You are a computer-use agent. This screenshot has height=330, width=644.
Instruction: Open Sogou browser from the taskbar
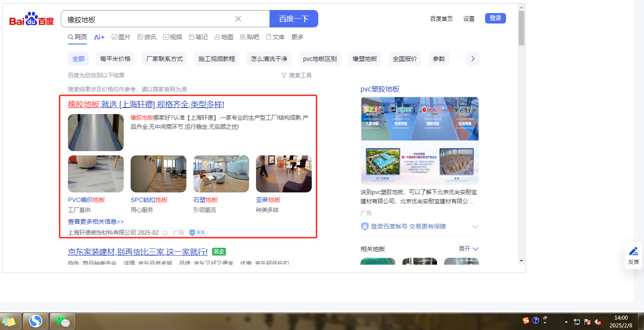point(36,321)
